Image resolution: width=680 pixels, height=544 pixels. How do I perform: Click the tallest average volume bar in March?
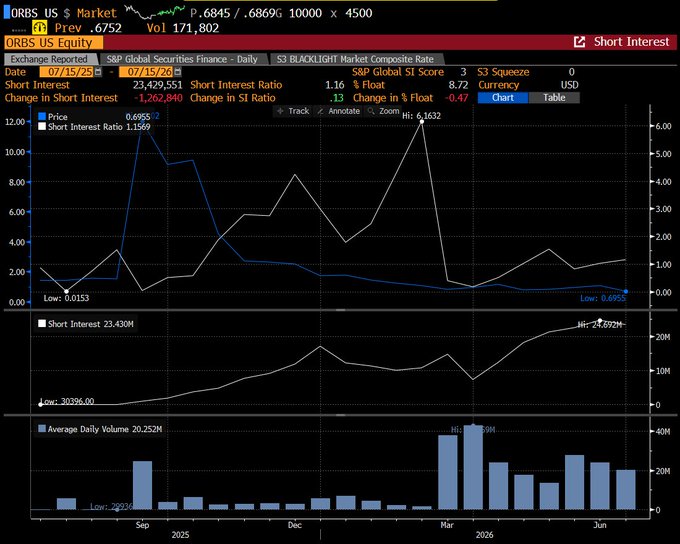(473, 467)
